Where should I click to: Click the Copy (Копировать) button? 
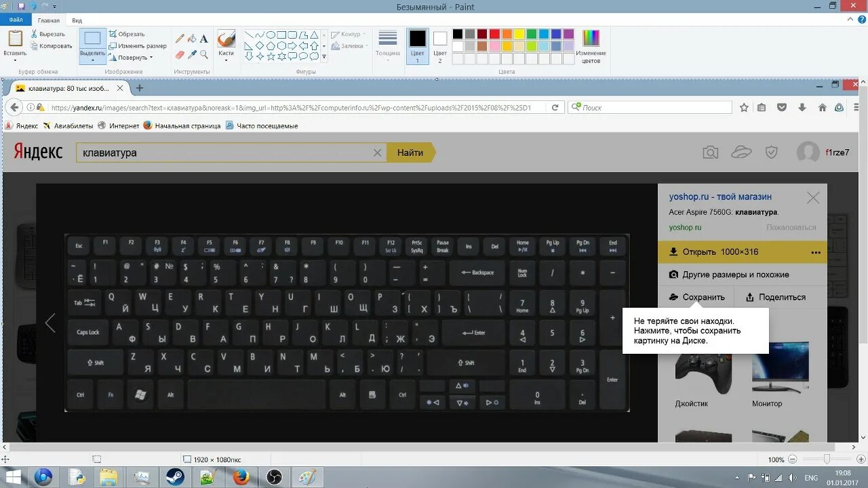51,46
